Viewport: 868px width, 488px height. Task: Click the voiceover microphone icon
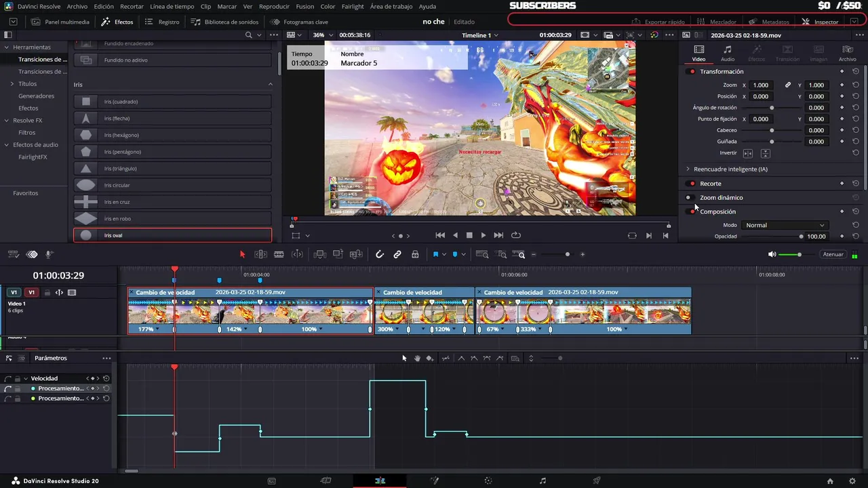tap(49, 254)
